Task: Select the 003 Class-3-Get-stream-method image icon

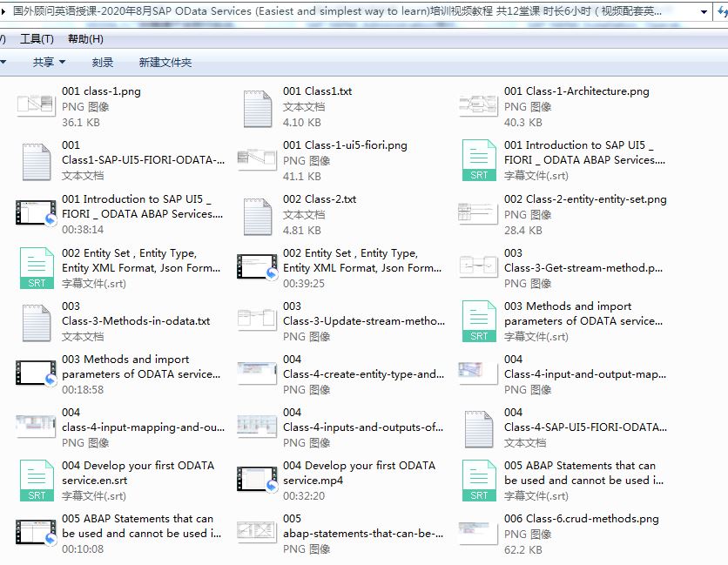Action: point(478,266)
